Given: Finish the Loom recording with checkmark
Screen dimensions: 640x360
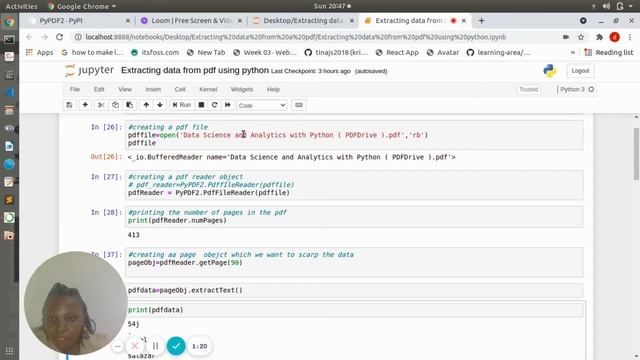Looking at the screenshot, I should coord(176,346).
